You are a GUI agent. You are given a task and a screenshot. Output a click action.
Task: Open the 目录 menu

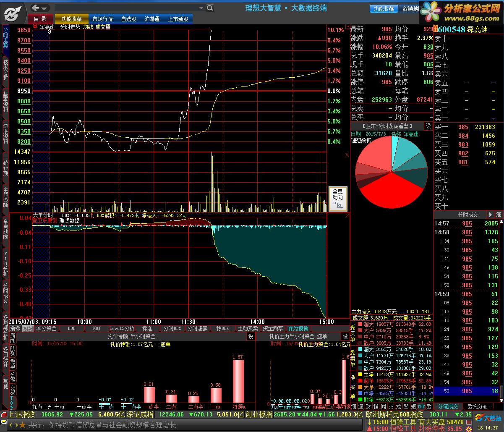(40, 19)
